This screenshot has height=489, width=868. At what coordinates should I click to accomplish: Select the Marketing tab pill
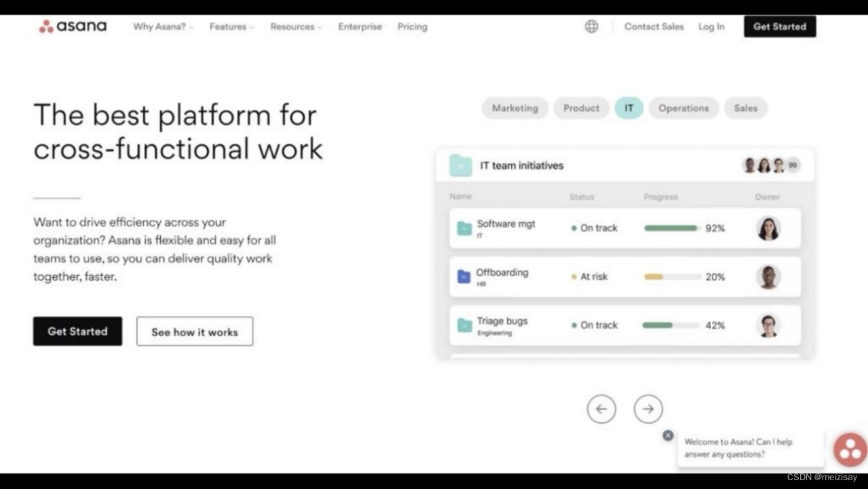515,108
